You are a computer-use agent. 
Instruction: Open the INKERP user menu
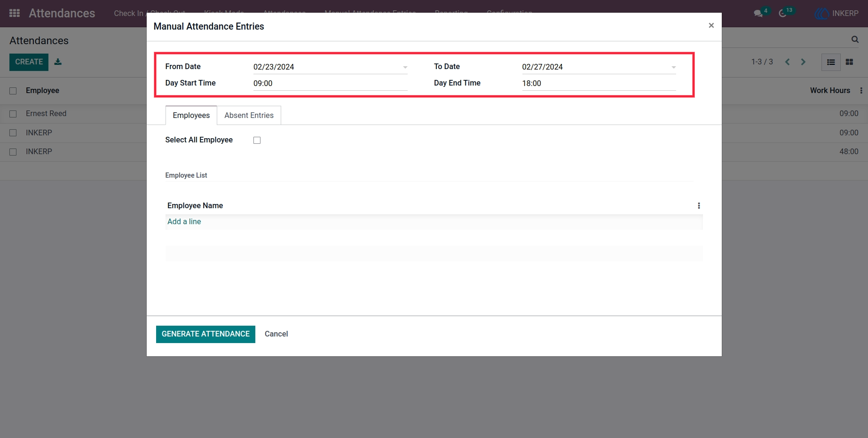pos(837,13)
